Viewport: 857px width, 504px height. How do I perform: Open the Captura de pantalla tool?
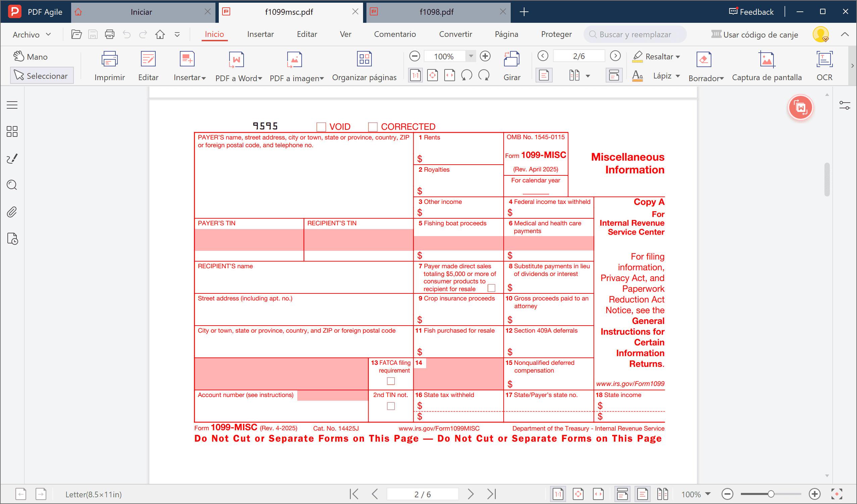766,60
